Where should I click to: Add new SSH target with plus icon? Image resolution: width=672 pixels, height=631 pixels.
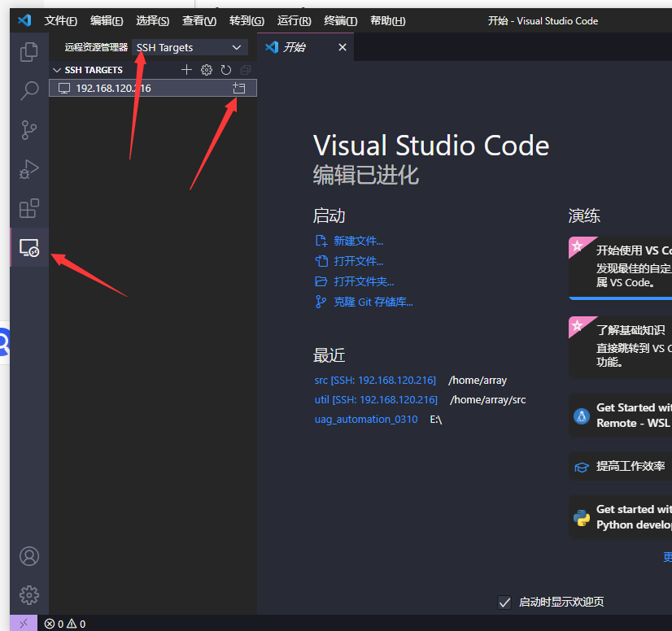point(186,70)
